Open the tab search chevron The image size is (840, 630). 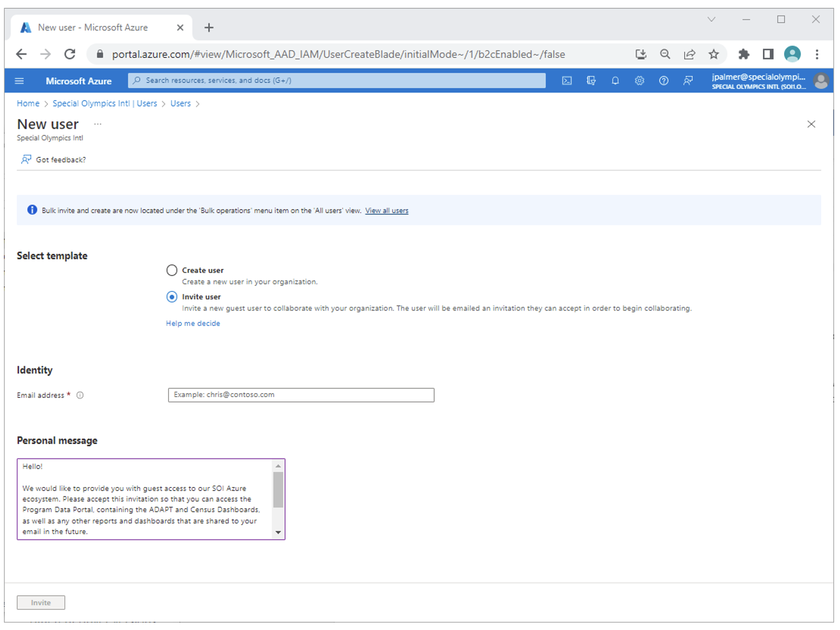[711, 19]
